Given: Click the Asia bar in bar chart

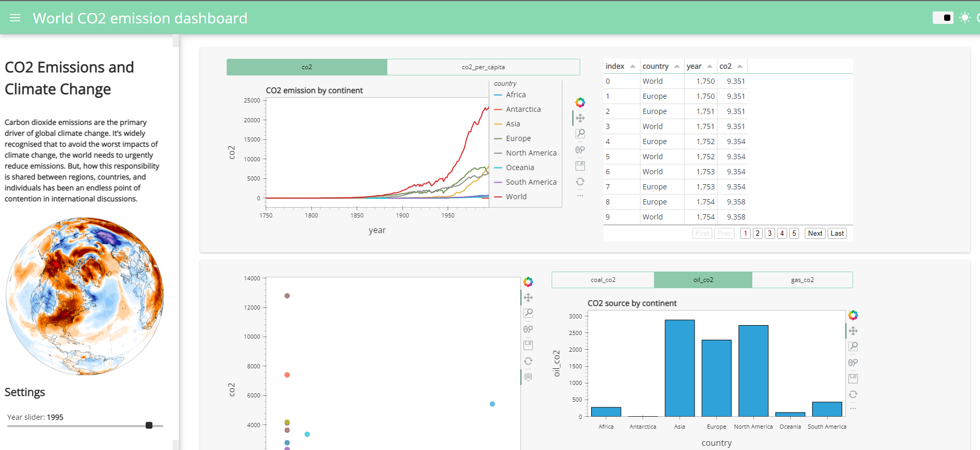Looking at the screenshot, I should [680, 368].
